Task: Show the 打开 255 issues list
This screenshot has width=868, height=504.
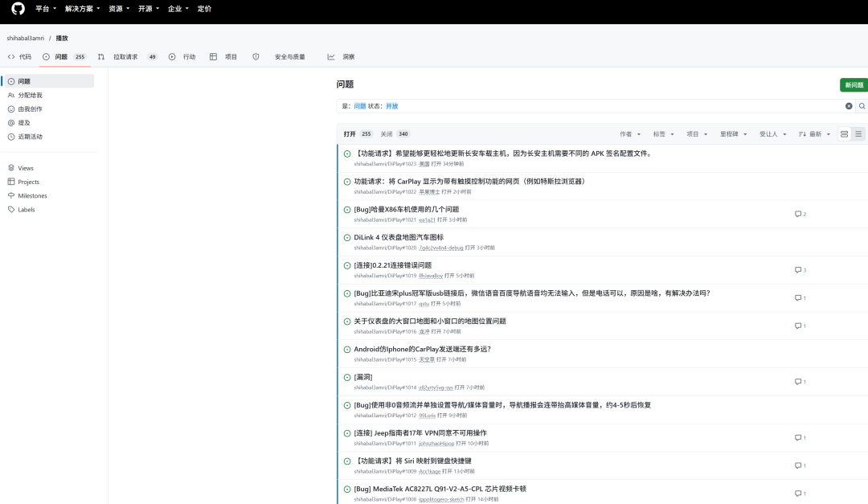Action: click(358, 134)
